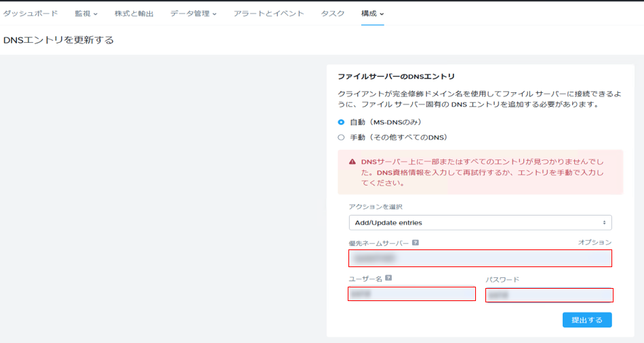644x343 pixels.
Task: Select the 自動（MS-DNSのみ） radio option
Action: coord(342,122)
